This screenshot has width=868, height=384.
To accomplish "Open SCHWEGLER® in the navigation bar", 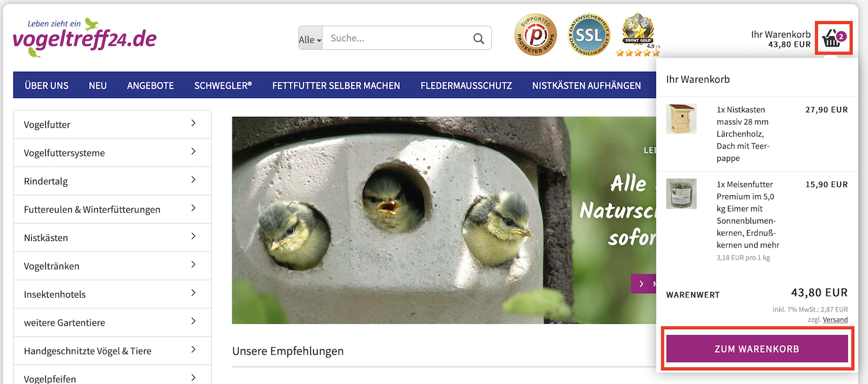I will pos(223,85).
